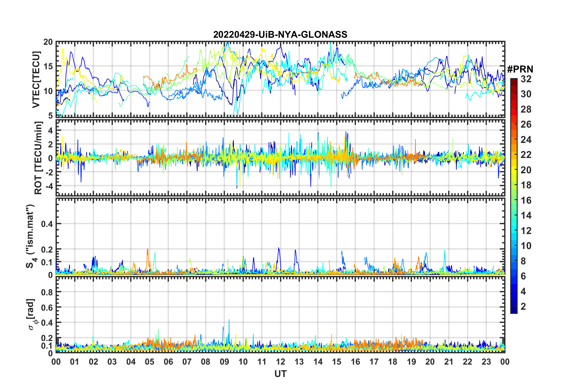Click the 09 hour tick label

click(224, 362)
